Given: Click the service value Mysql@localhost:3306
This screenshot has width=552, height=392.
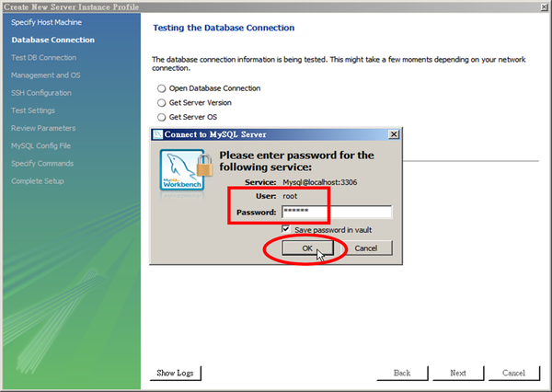Looking at the screenshot, I should point(320,182).
